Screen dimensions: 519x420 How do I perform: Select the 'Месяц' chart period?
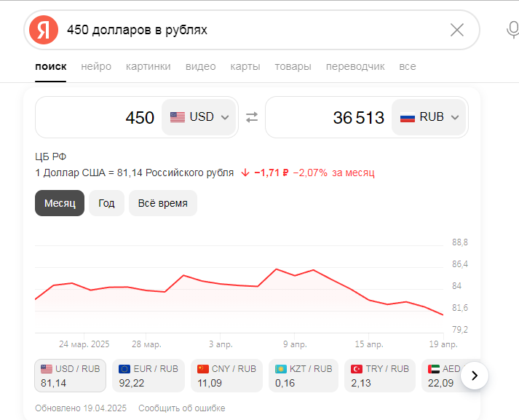point(60,203)
